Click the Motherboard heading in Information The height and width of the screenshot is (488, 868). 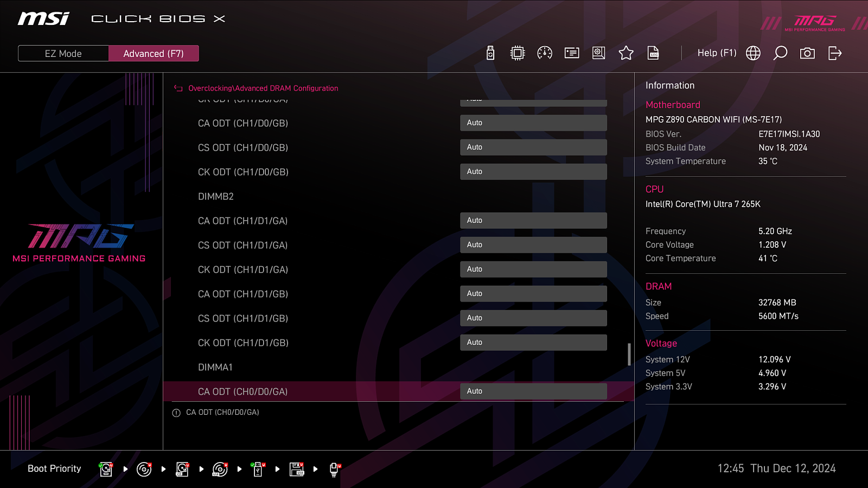point(673,105)
